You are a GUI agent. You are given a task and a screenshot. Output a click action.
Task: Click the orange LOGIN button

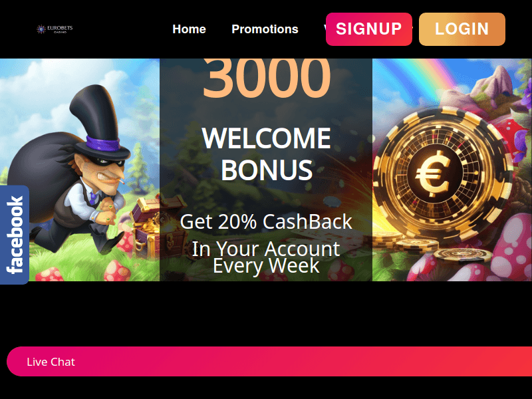[462, 29]
